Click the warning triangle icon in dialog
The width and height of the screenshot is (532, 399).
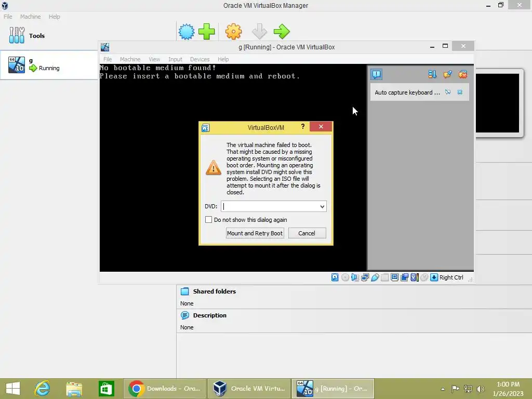(214, 168)
